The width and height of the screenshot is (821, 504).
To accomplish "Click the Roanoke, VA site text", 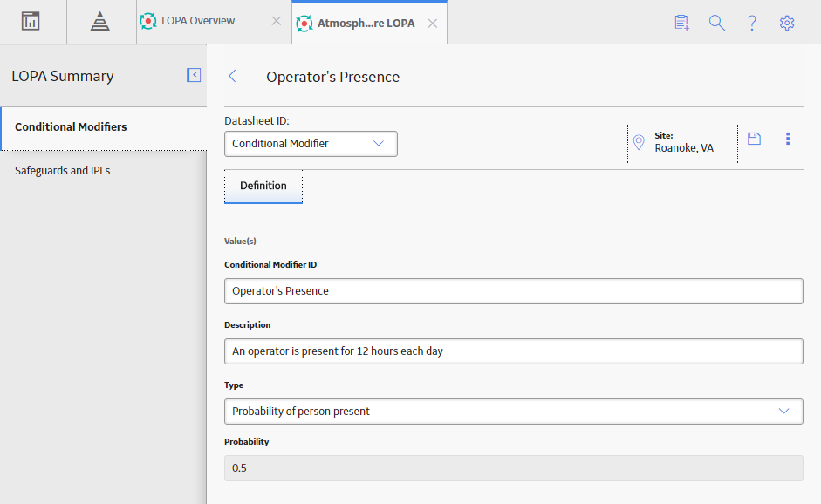I will [684, 148].
